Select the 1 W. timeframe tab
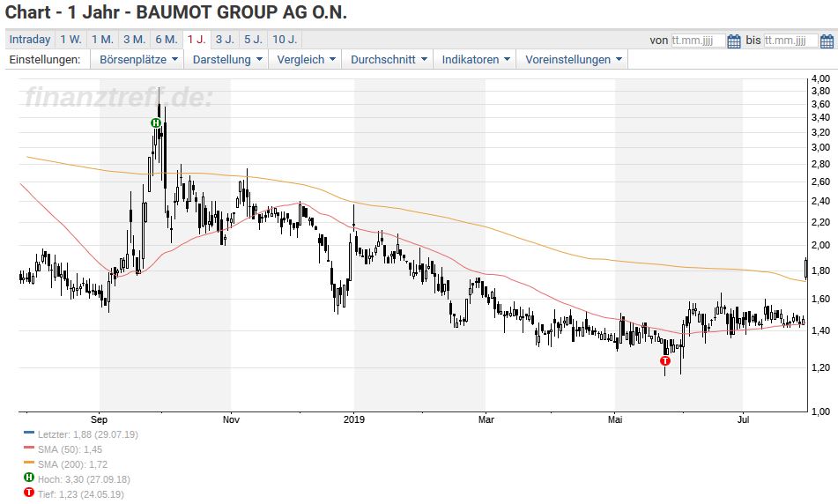This screenshot has width=838, height=504. 70,40
